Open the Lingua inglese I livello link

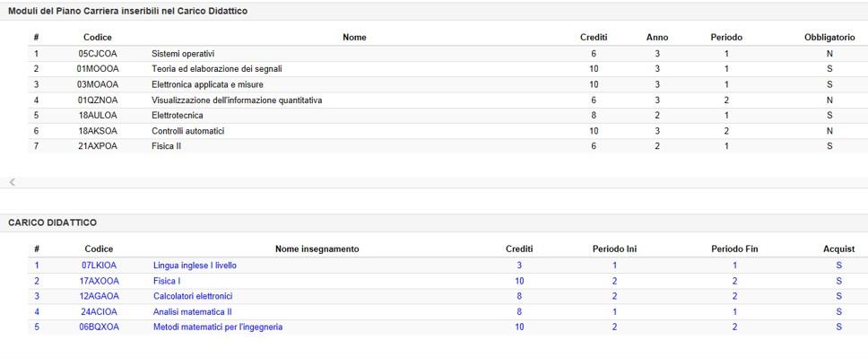tap(195, 266)
